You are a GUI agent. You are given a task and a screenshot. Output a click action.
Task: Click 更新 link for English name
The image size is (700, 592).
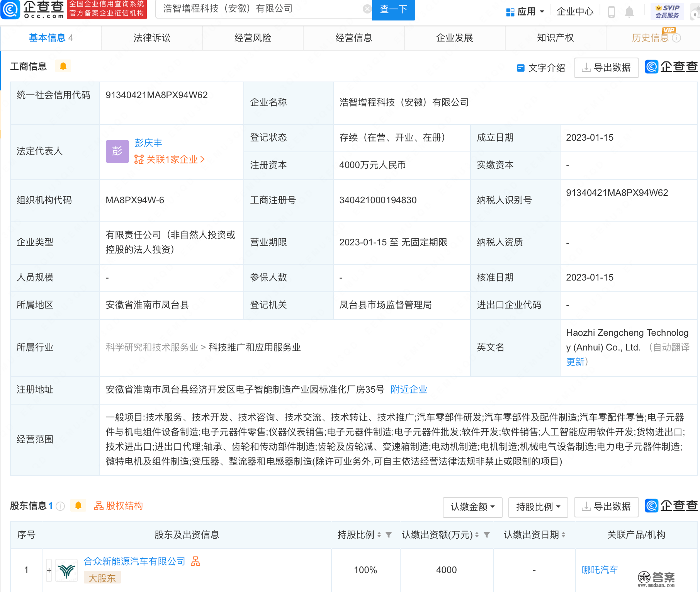click(576, 362)
